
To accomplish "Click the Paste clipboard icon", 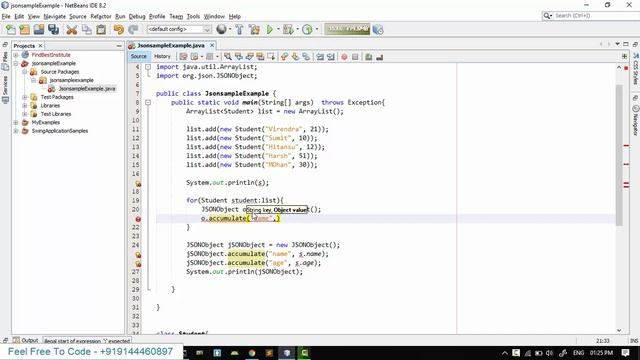I will (x=101, y=29).
